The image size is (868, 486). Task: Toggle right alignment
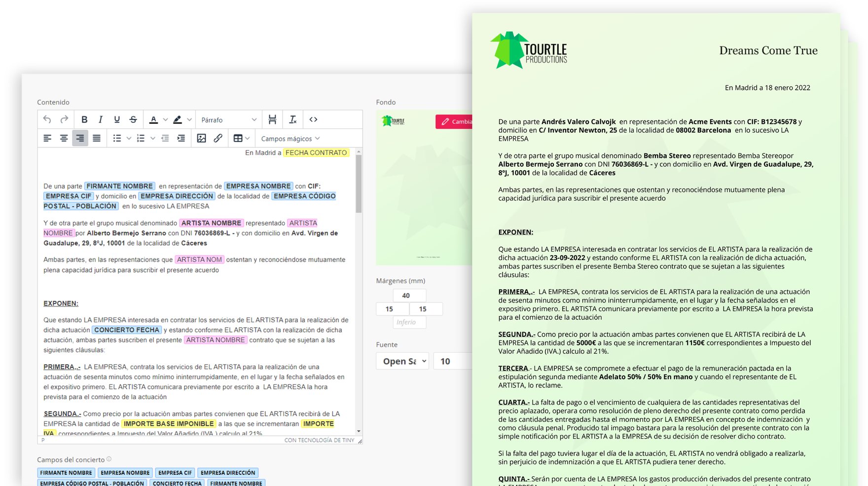click(x=80, y=138)
